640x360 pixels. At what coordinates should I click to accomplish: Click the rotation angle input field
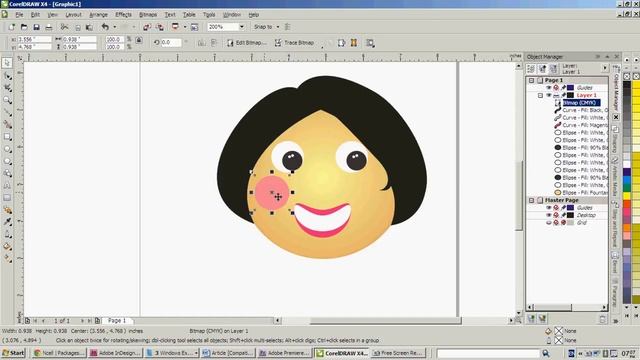171,42
